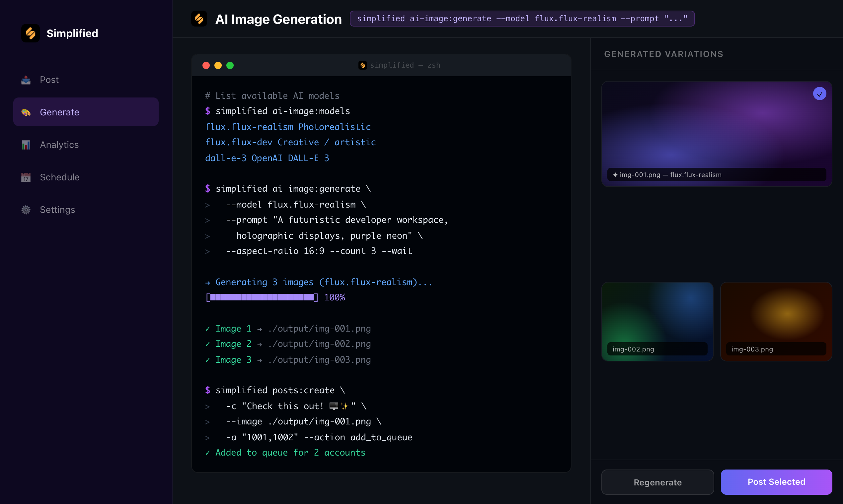Open Settings with the gear icon
The height and width of the screenshot is (504, 843).
pyautogui.click(x=26, y=210)
